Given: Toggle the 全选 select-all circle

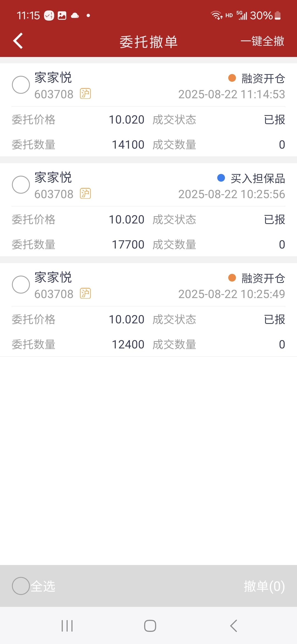Looking at the screenshot, I should [21, 586].
